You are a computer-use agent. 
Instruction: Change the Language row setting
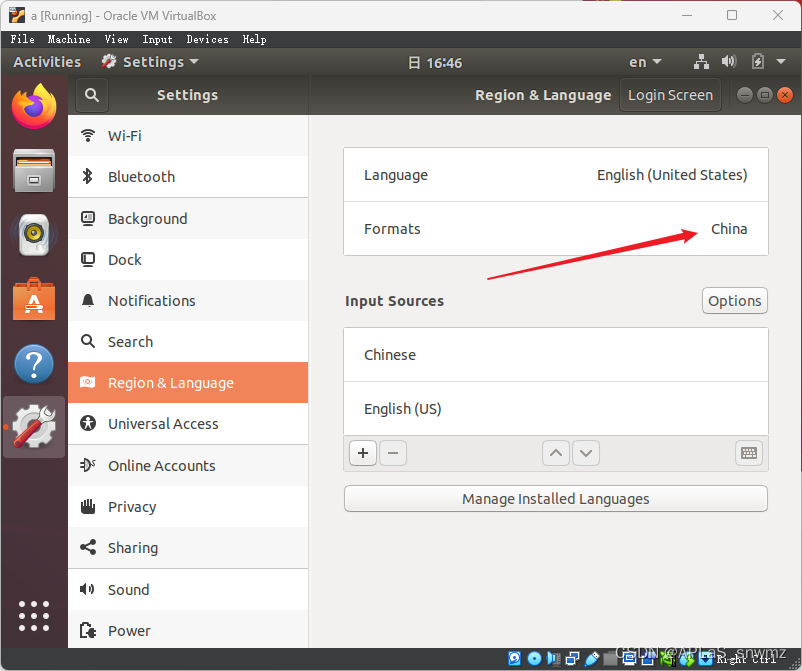[555, 175]
